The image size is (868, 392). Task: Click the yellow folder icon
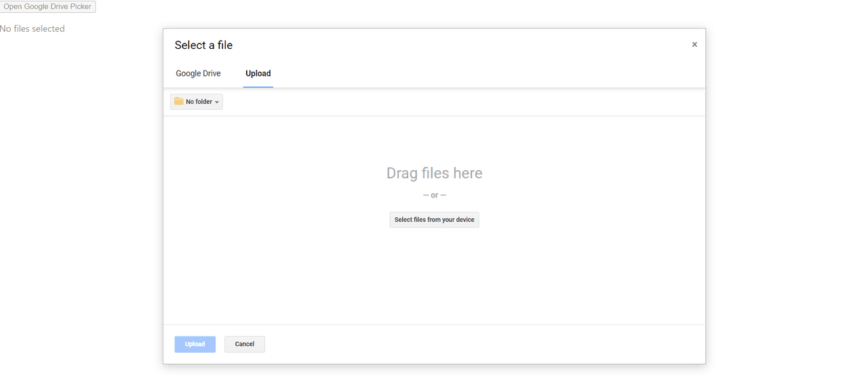click(x=179, y=102)
